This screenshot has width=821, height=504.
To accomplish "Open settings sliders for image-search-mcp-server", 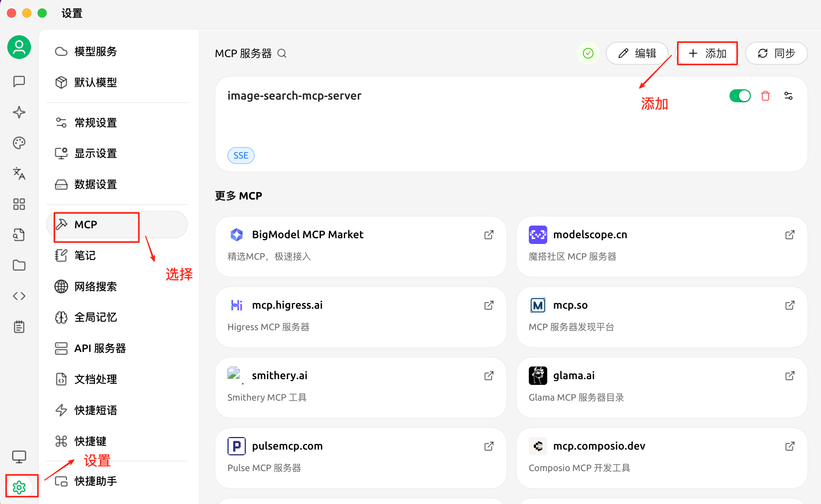I will click(x=788, y=96).
